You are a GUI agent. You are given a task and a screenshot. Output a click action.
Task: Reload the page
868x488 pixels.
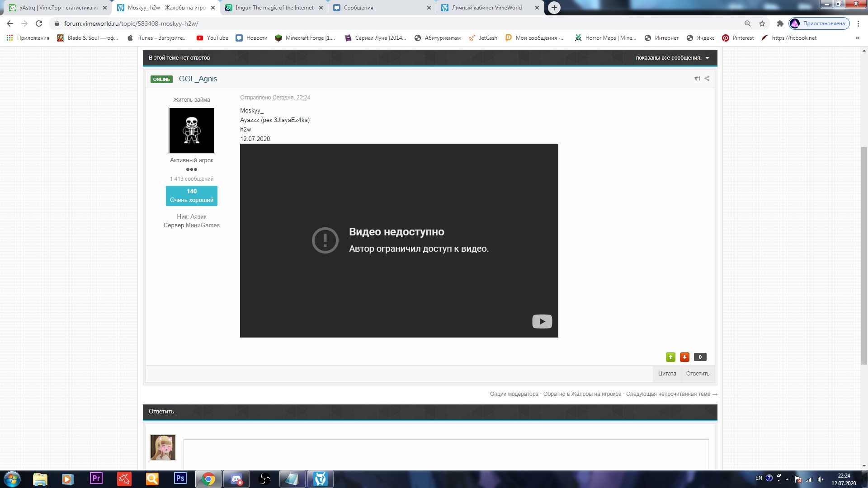tap(39, 23)
